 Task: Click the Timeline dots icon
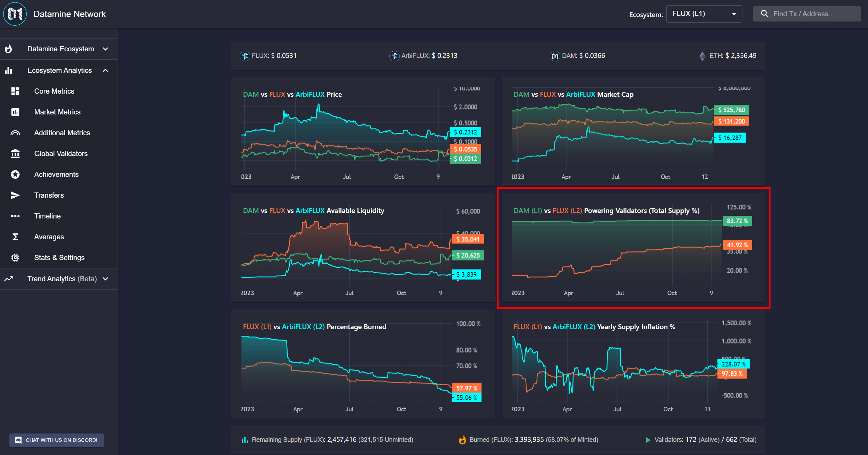pos(15,216)
